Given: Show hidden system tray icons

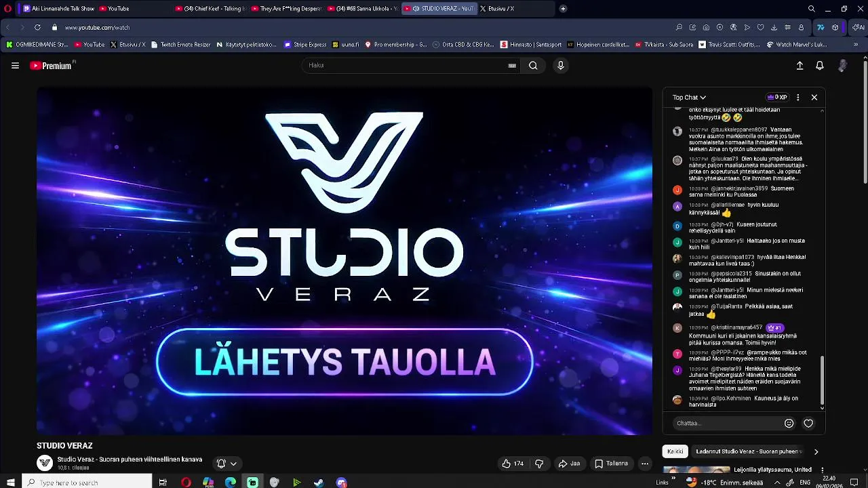Looking at the screenshot, I should pos(777,483).
